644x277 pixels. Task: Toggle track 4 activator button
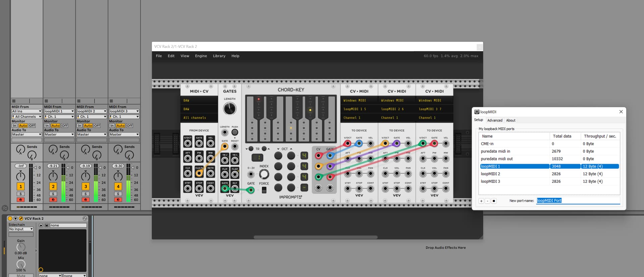(118, 187)
